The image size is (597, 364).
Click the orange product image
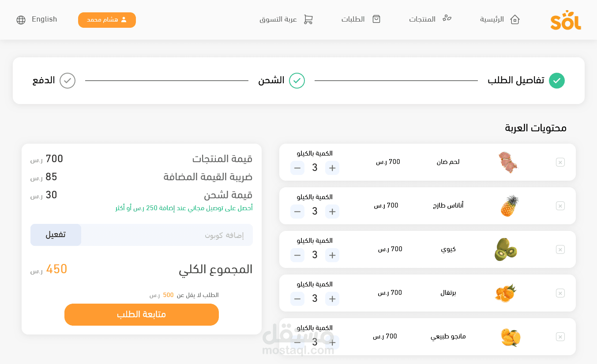[x=506, y=293]
